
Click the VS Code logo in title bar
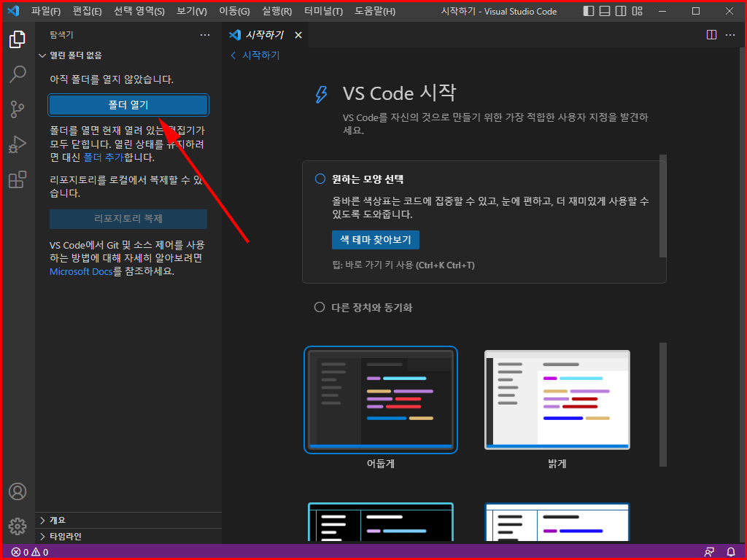click(13, 11)
